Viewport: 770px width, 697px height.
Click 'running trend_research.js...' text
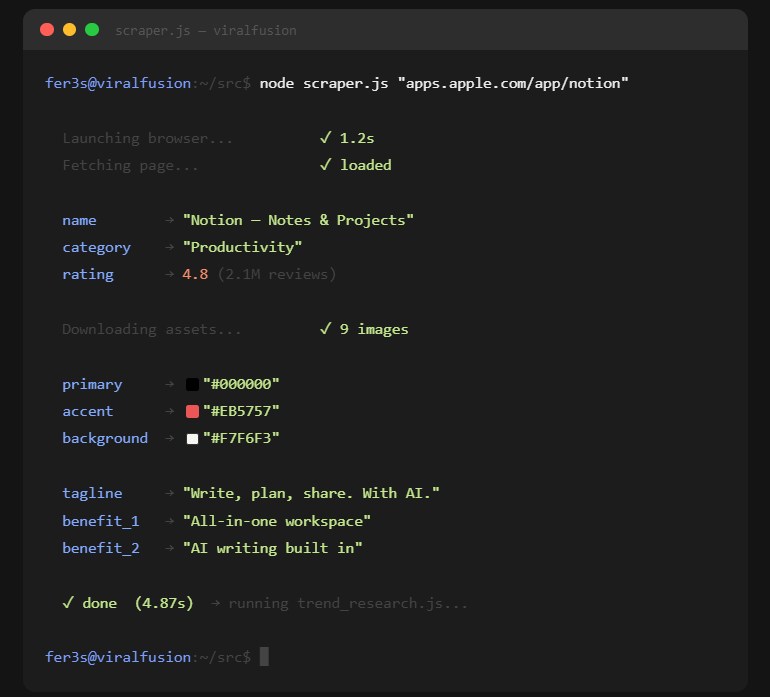[x=348, y=604]
